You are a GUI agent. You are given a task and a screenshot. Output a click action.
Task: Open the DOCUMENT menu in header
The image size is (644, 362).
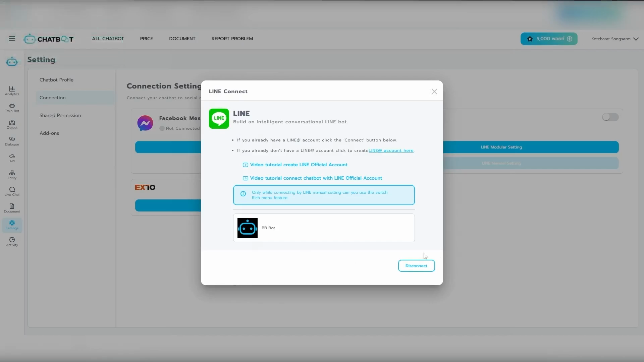(182, 39)
